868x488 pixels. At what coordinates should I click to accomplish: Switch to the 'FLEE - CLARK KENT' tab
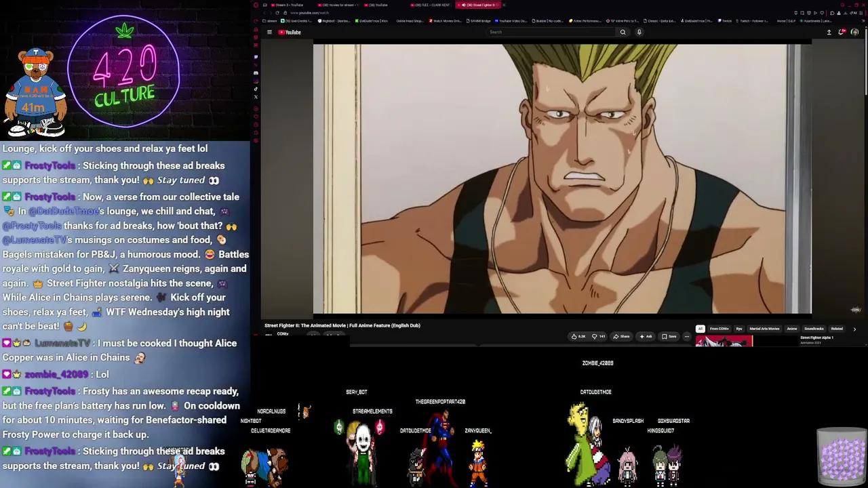click(431, 5)
